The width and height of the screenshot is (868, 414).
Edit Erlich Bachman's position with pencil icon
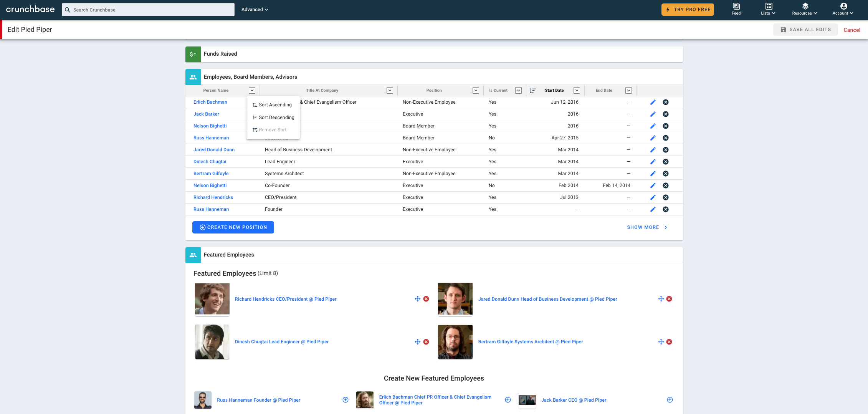(x=653, y=102)
